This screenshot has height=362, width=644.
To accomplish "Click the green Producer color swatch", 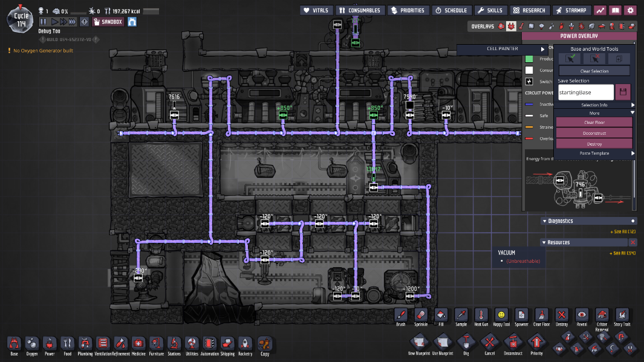I will (x=529, y=59).
